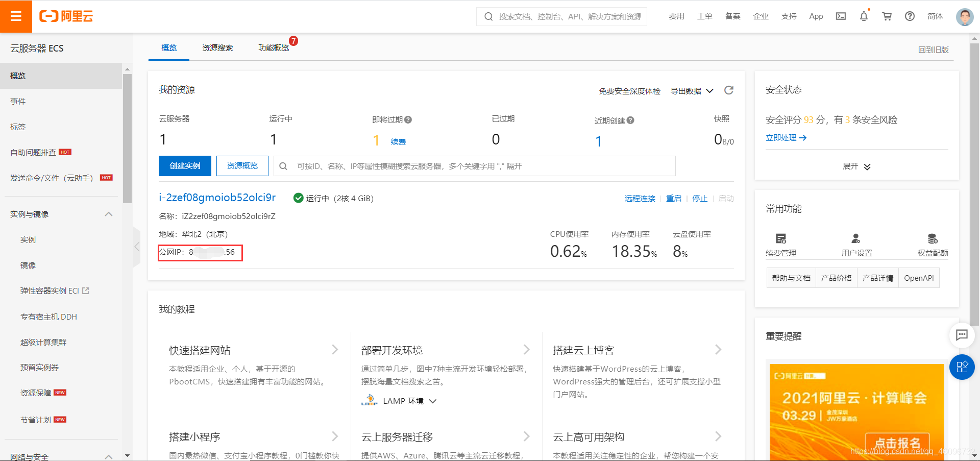Open the 搭建云上博客 tutorial arrow
The width and height of the screenshot is (980, 461).
pos(718,350)
